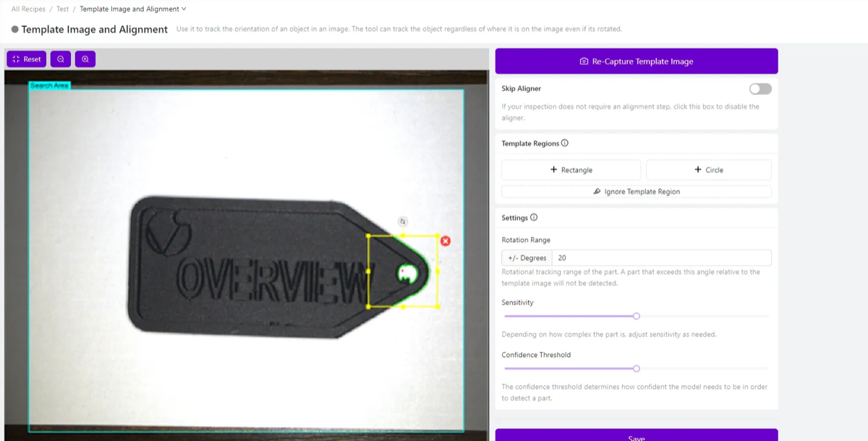Click the +/- Degrees selector
868x441 pixels.
click(x=527, y=257)
